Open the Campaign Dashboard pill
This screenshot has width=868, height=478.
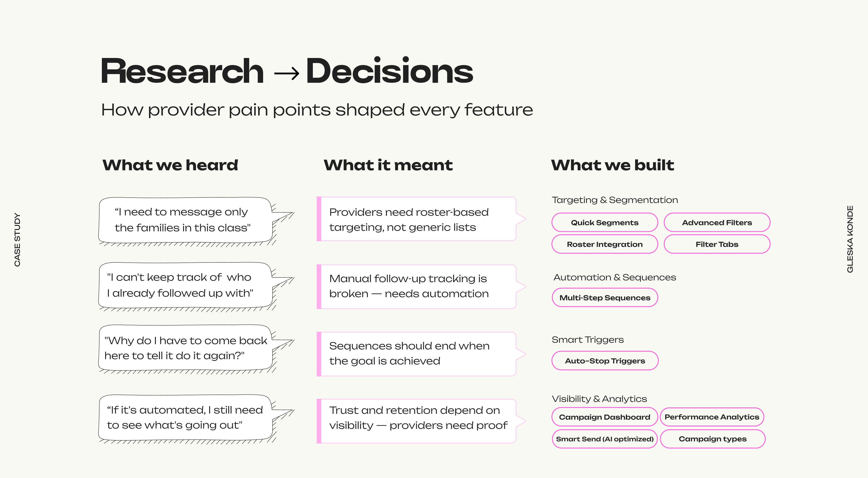click(604, 417)
